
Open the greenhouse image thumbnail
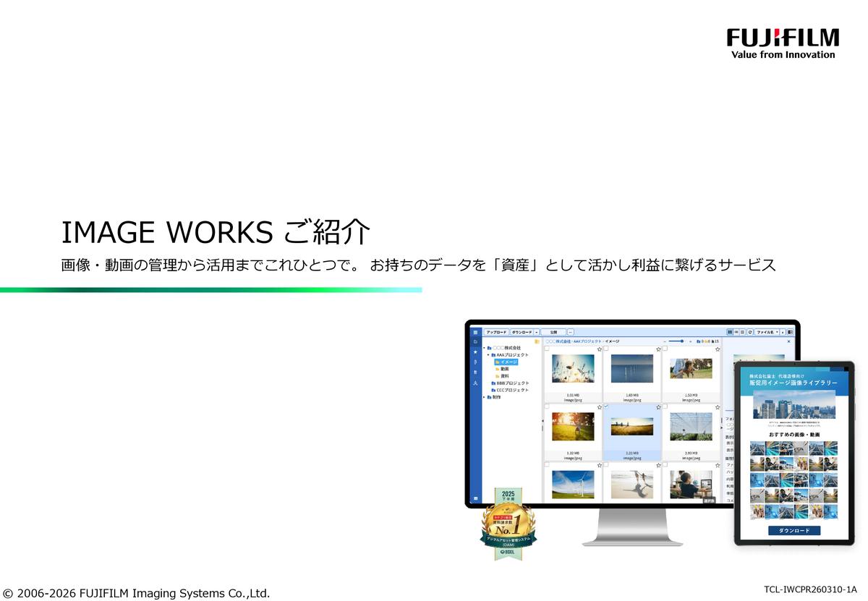pos(690,427)
